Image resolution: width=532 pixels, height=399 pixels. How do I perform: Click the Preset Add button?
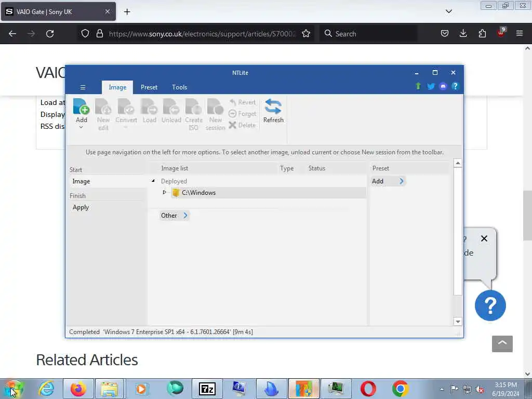388,181
